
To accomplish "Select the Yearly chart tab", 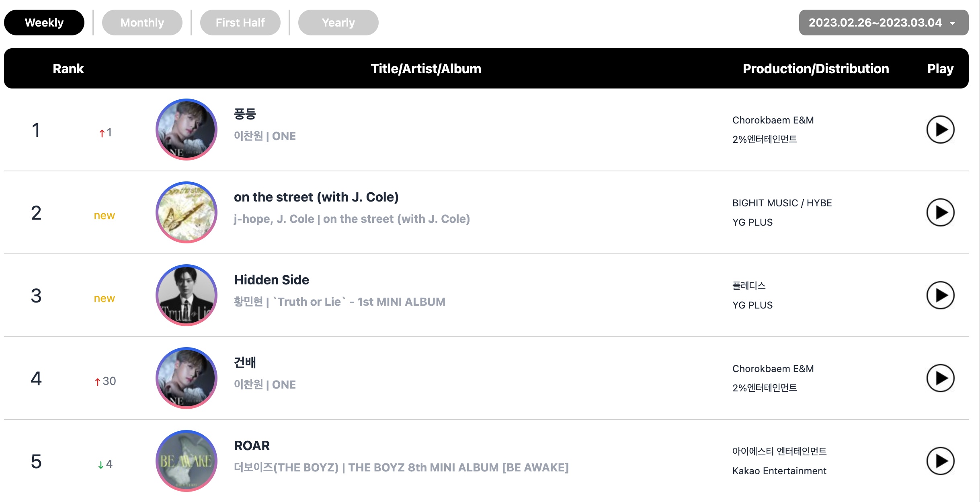I will pos(338,23).
